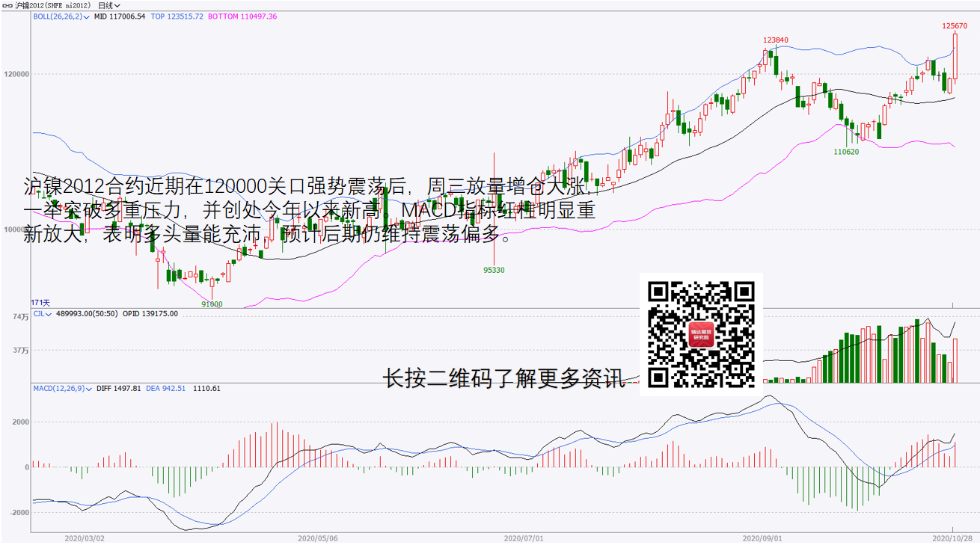Click the red logo inside the QR code
The image size is (980, 545).
[701, 334]
